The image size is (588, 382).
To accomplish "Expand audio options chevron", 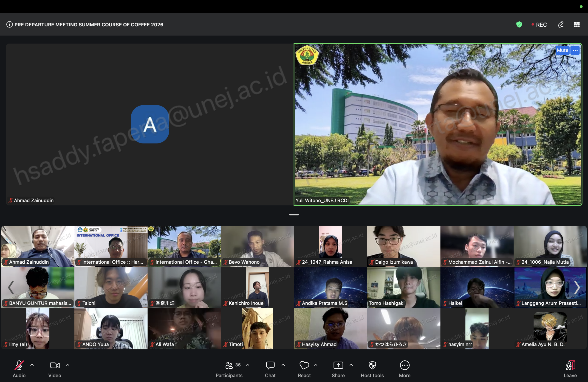I will pos(32,365).
